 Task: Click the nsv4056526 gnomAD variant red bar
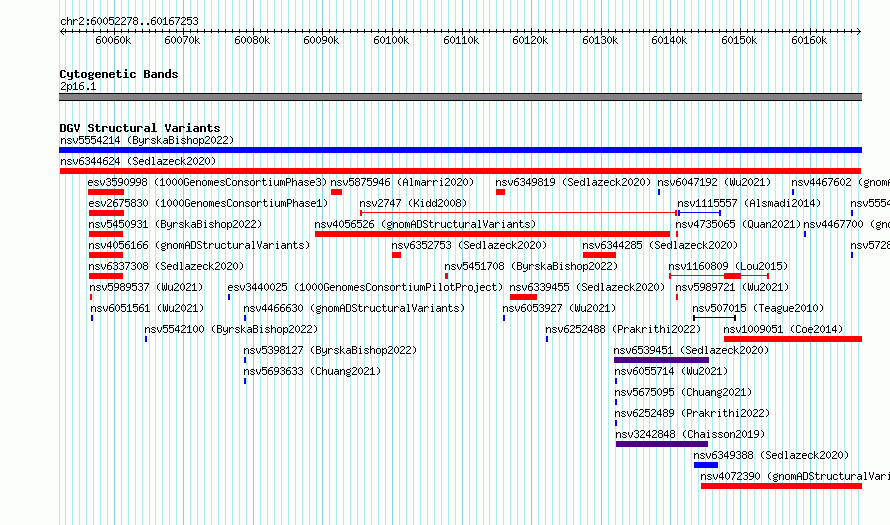(x=492, y=234)
